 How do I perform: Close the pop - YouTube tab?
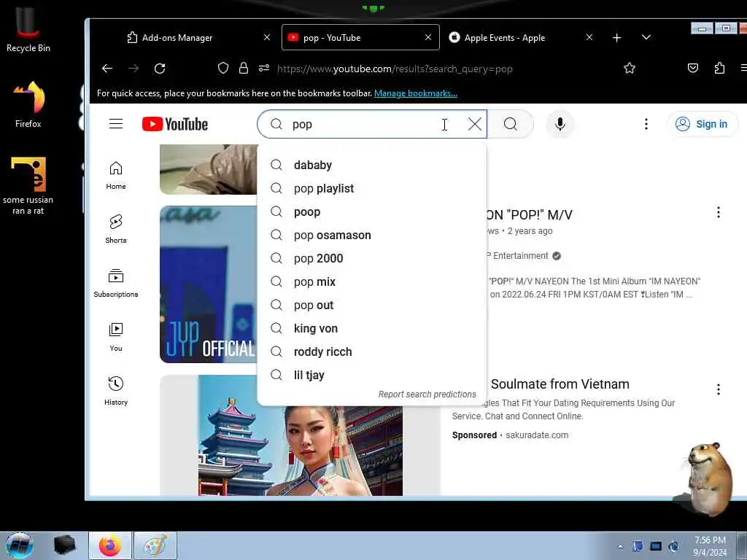point(427,37)
